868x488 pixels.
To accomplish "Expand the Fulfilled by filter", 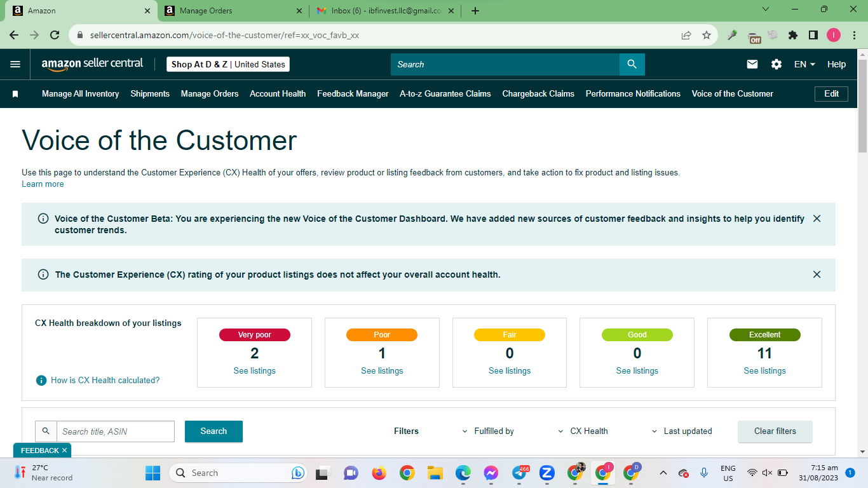I will pos(488,431).
